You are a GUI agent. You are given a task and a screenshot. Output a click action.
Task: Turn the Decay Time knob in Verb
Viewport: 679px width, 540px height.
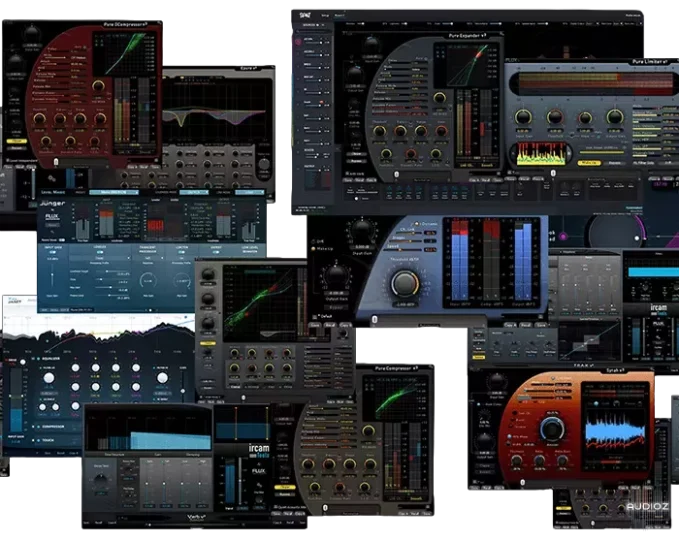100,480
